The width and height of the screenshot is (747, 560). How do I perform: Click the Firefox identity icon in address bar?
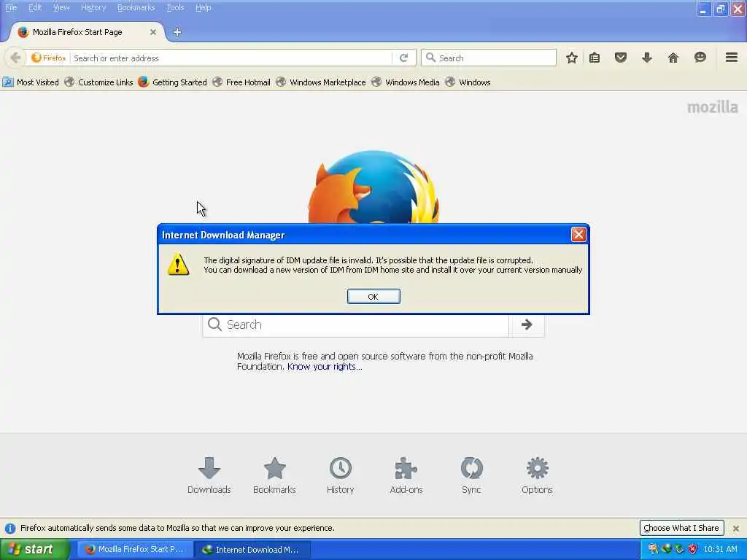coord(48,58)
